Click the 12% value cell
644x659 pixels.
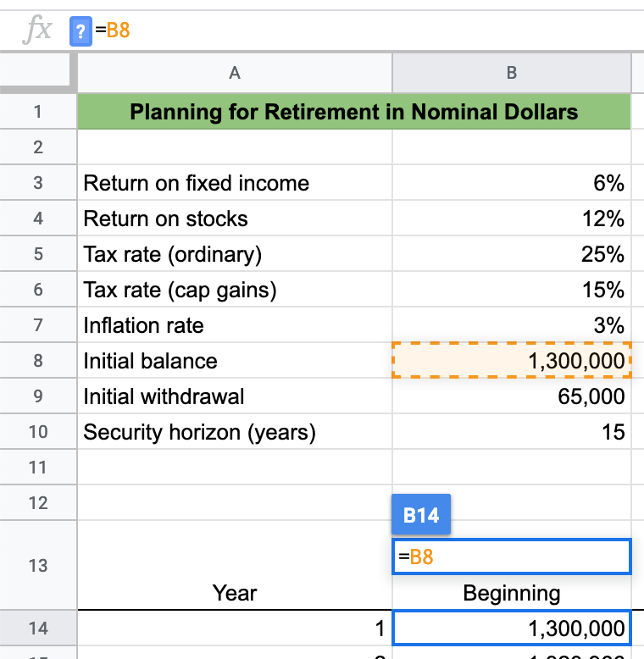pos(512,219)
